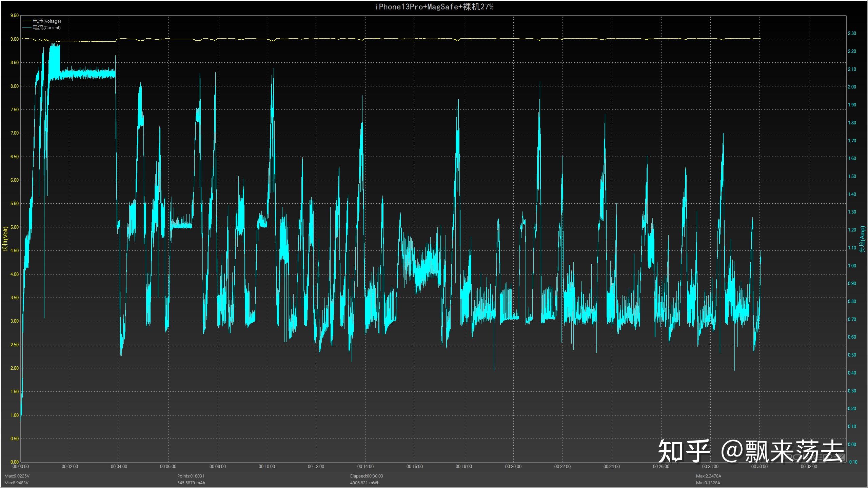Viewport: 868px width, 488px height.
Task: Select the Max:2.2478A current readout
Action: (x=708, y=476)
